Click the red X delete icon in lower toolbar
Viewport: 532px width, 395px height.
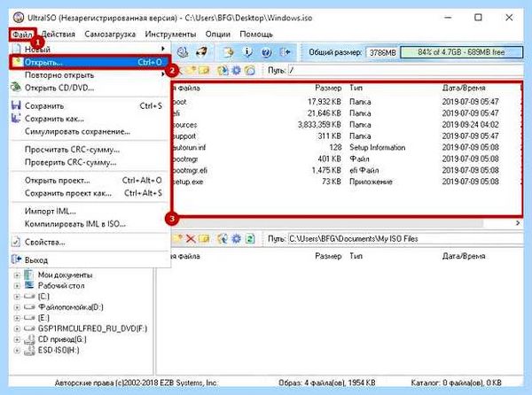coord(191,238)
